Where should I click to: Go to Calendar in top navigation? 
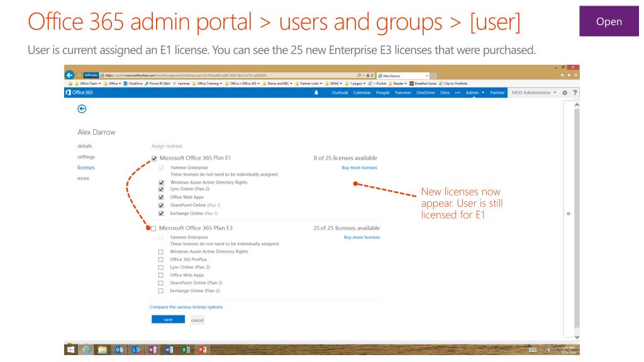tap(362, 93)
